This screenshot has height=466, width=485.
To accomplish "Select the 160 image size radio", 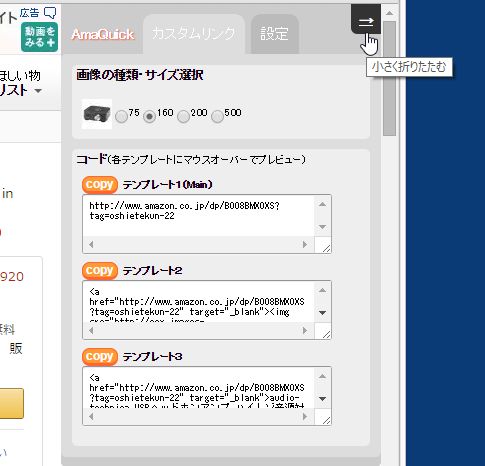I will pos(149,117).
